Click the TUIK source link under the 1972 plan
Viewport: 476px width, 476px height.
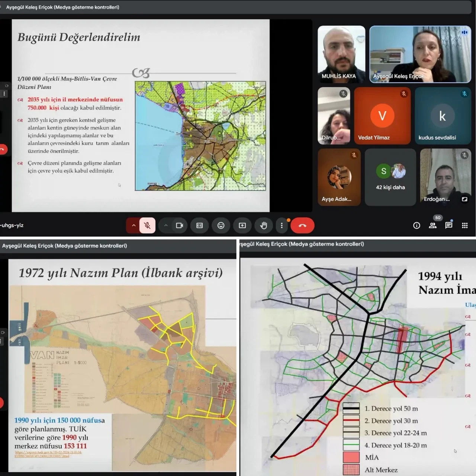point(48,454)
